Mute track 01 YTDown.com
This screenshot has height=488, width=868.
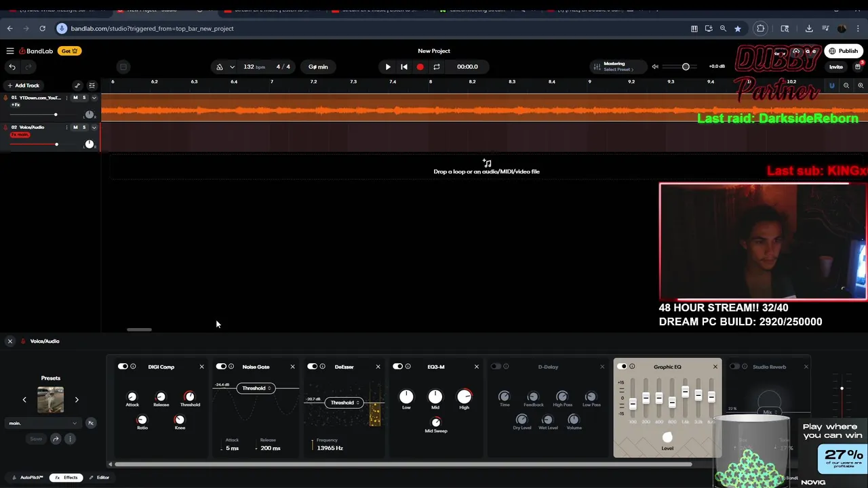[x=75, y=98]
